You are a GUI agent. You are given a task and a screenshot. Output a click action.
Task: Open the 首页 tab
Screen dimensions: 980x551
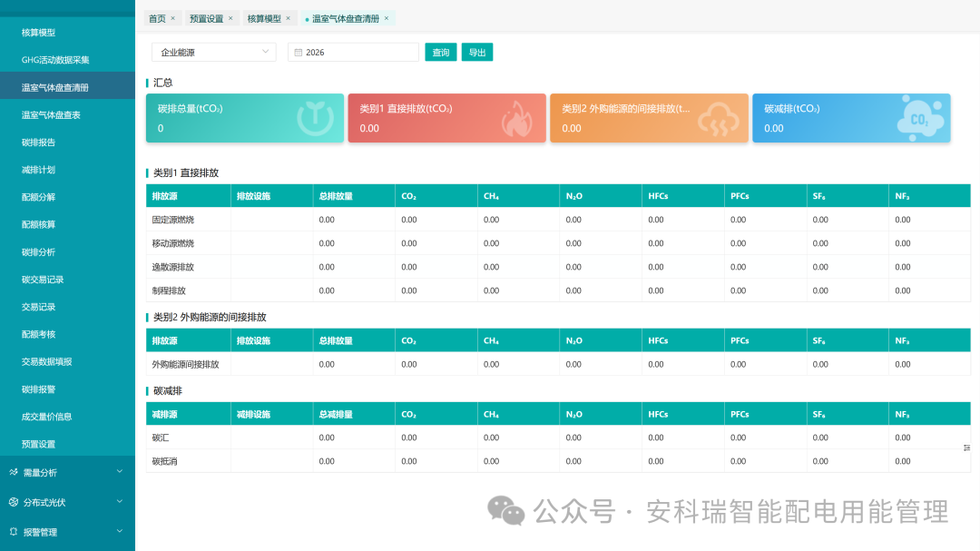156,18
